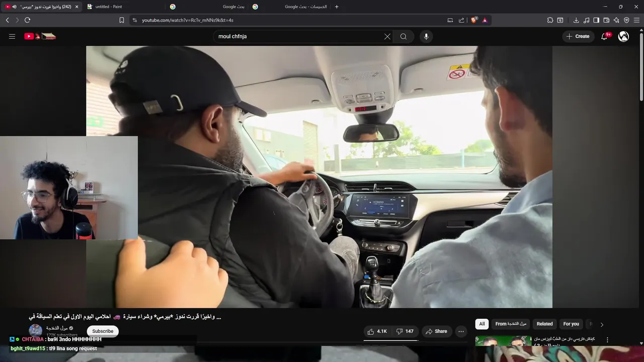The image size is (644, 362).
Task: Select the From مول الشفنجة filter chip
Action: point(511,324)
